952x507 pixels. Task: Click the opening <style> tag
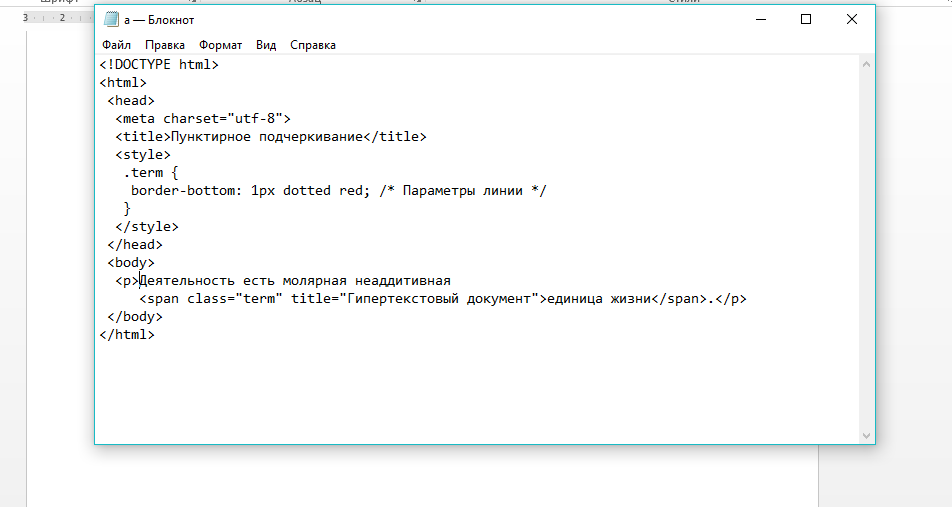click(x=143, y=155)
